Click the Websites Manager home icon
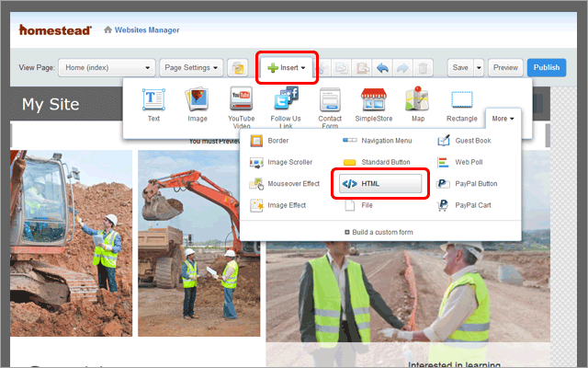588x368 pixels. (107, 29)
